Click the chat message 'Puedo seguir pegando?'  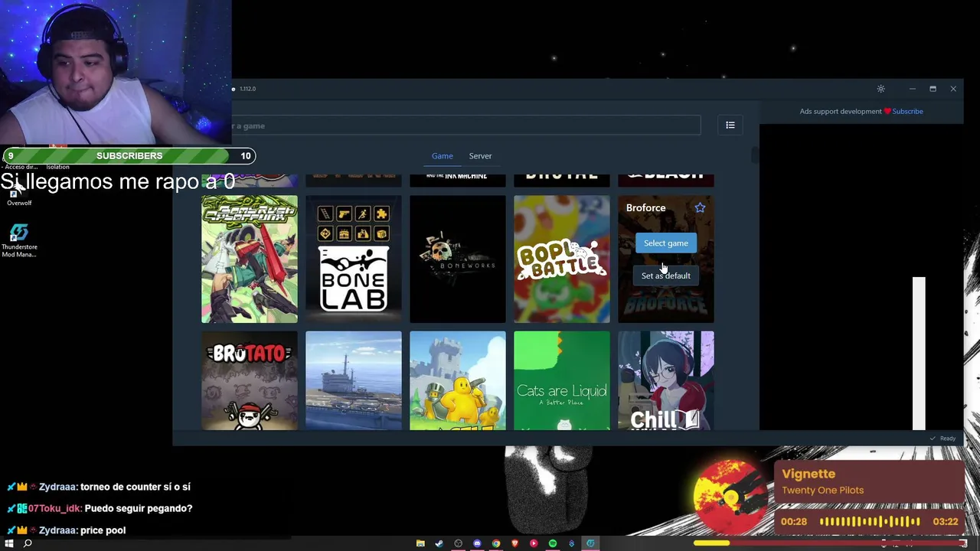[139, 508]
